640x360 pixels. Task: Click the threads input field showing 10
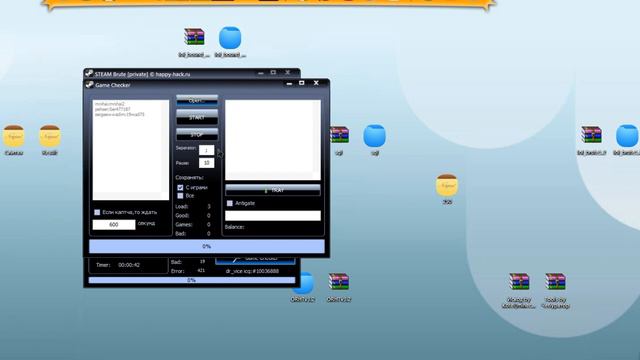click(x=207, y=163)
